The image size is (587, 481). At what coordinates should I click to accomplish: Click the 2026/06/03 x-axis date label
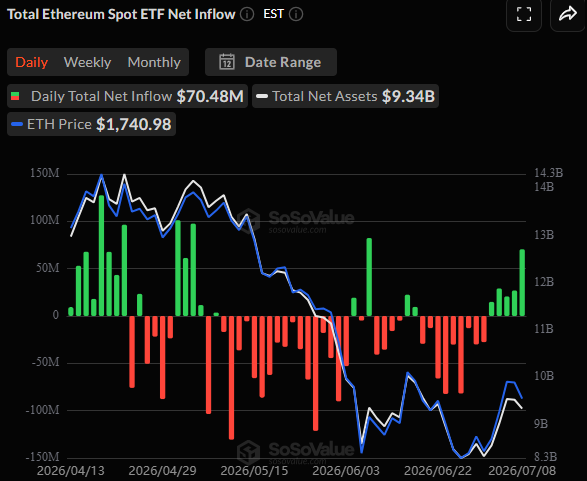346,471
